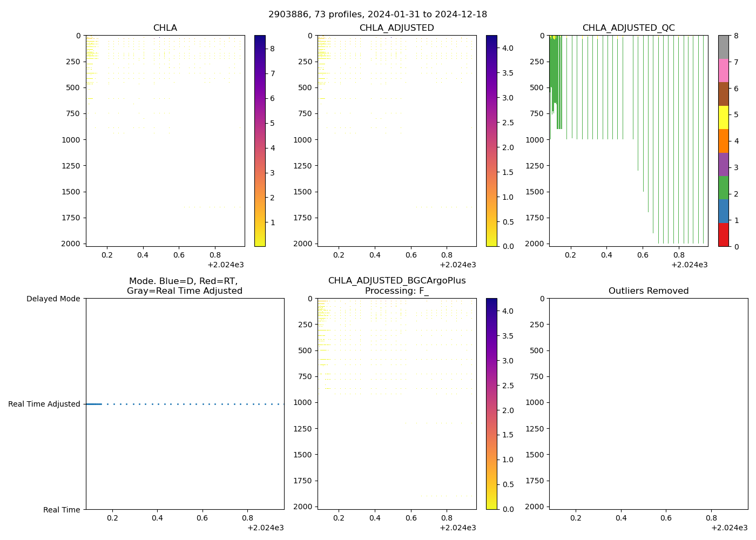Click the Outliers Removed plot title
This screenshot has height=540, width=756.
click(648, 291)
